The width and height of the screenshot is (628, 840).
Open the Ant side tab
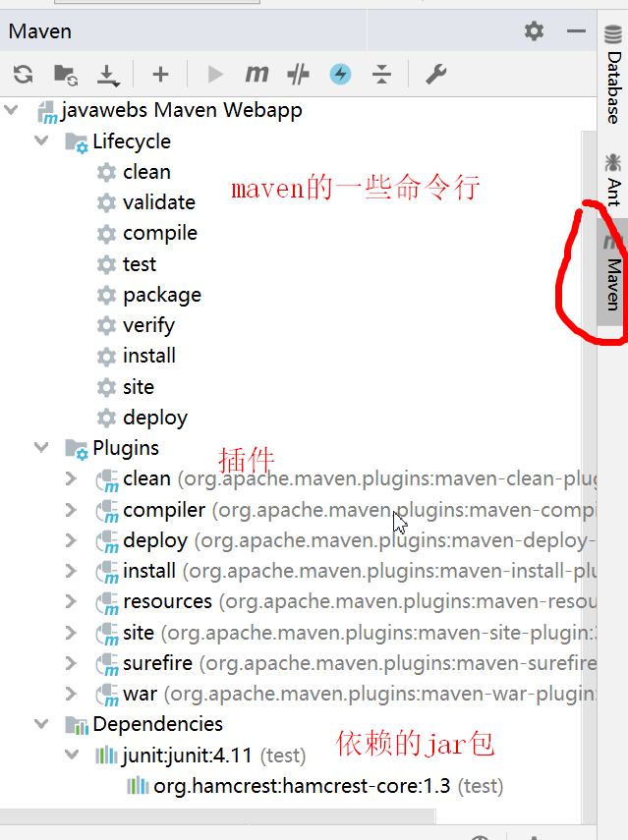pos(613,180)
